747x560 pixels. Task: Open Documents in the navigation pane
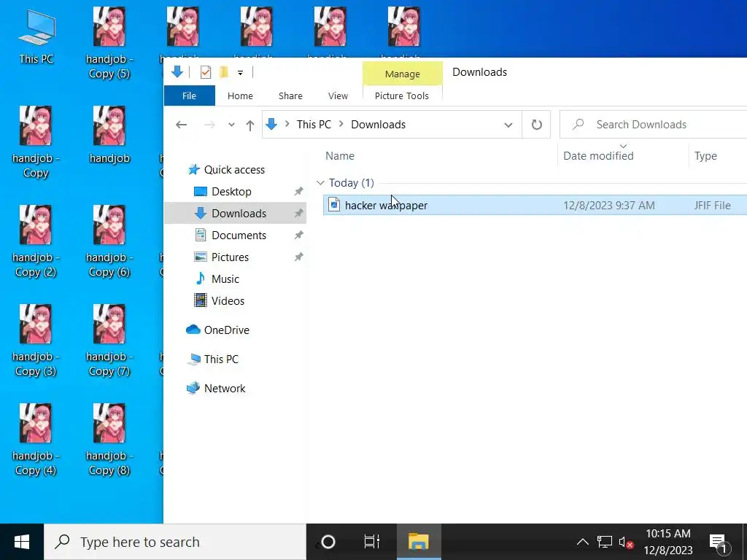tap(239, 236)
